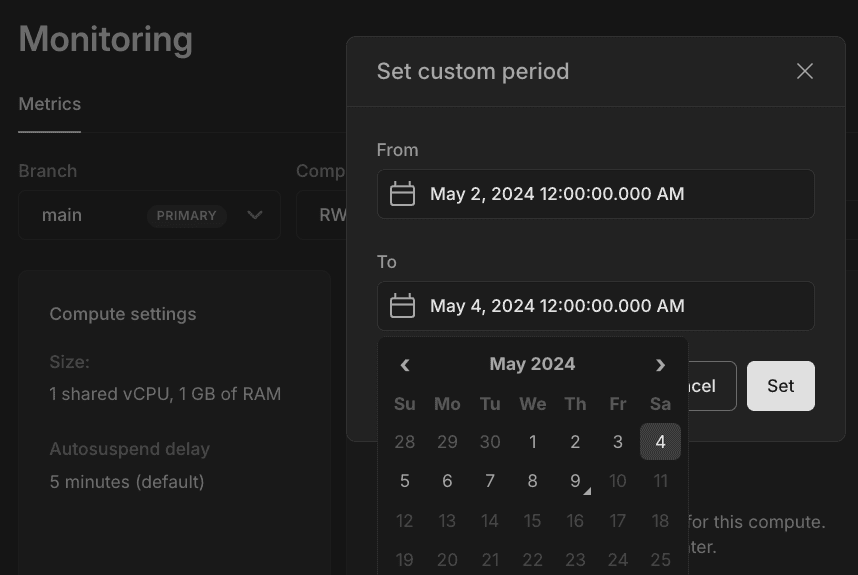This screenshot has height=575, width=858.
Task: Go to next month in calendar
Action: coord(660,365)
